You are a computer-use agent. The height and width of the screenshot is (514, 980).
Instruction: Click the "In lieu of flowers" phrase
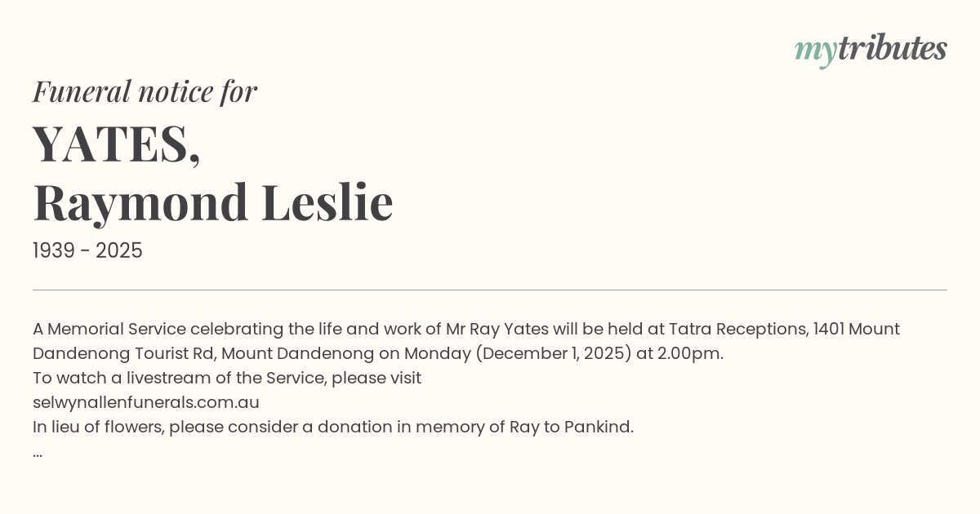click(98, 427)
